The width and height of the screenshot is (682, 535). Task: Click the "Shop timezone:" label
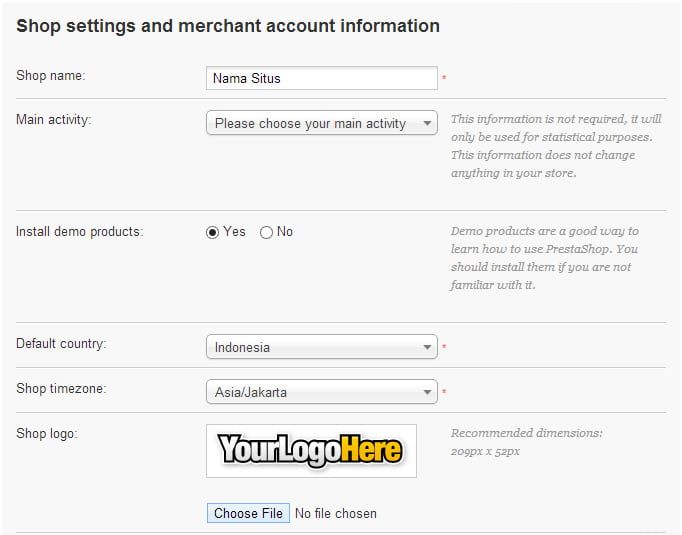tap(61, 388)
